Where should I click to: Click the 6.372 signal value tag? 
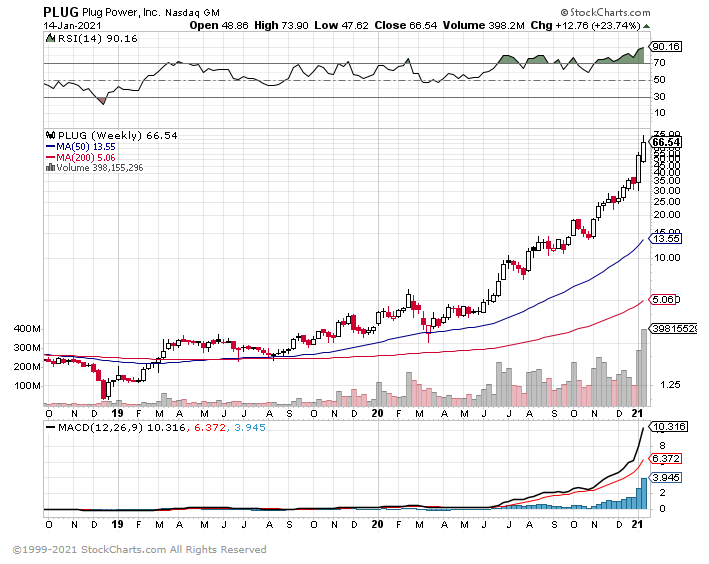pyautogui.click(x=666, y=459)
